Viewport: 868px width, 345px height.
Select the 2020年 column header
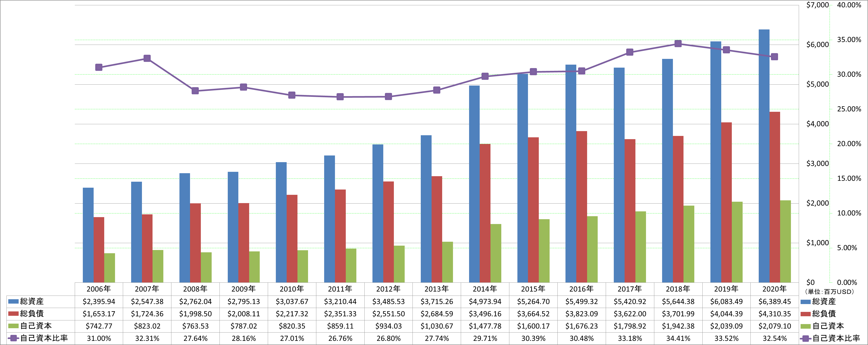tap(775, 289)
